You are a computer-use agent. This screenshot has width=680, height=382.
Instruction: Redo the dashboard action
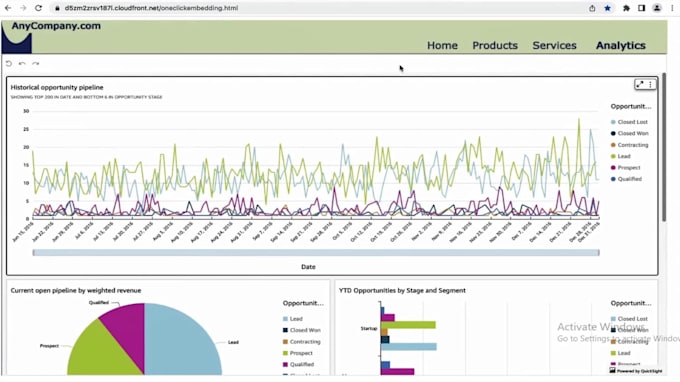click(36, 63)
